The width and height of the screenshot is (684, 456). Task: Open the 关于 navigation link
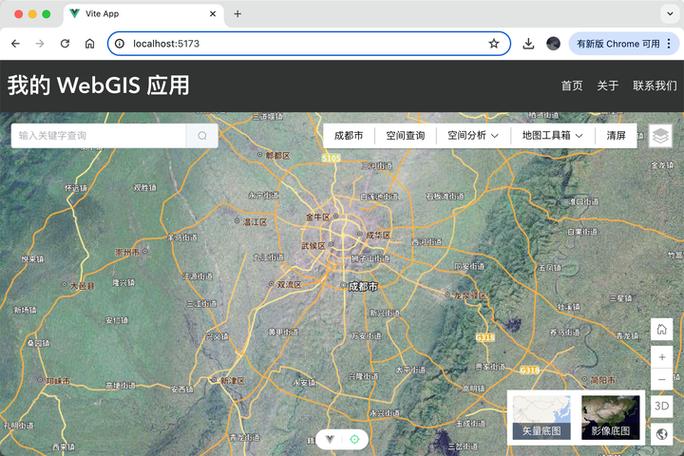(x=607, y=86)
